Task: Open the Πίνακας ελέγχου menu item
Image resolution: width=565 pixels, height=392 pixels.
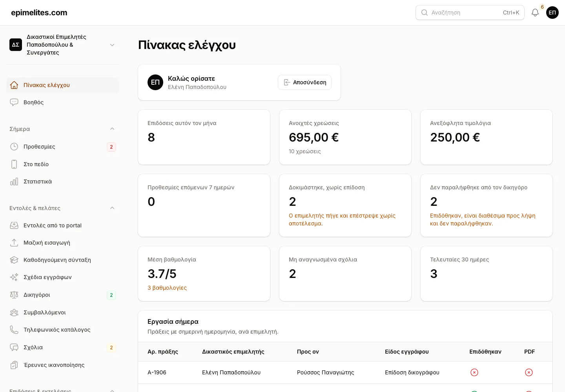Action: [63, 85]
